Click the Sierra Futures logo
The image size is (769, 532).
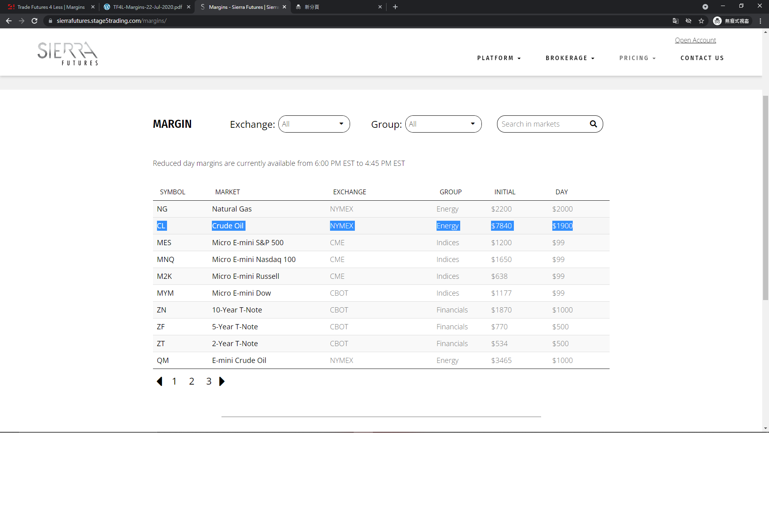[68, 54]
